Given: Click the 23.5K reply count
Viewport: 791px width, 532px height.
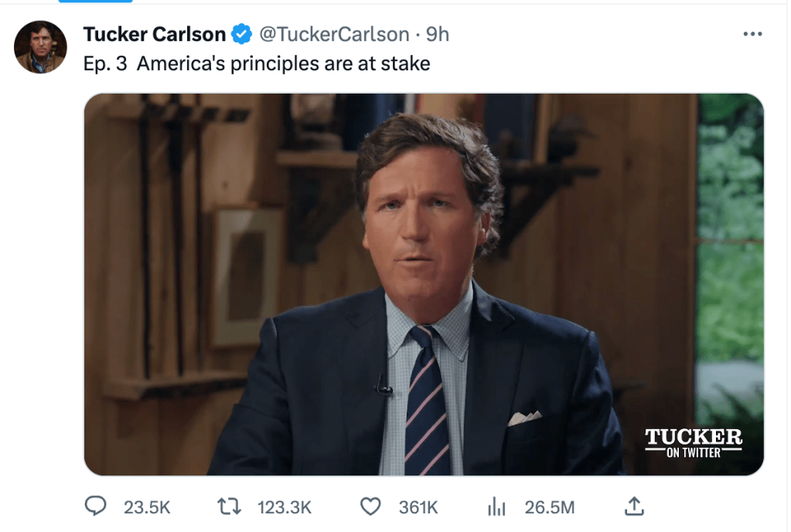Looking at the screenshot, I should coord(147,507).
